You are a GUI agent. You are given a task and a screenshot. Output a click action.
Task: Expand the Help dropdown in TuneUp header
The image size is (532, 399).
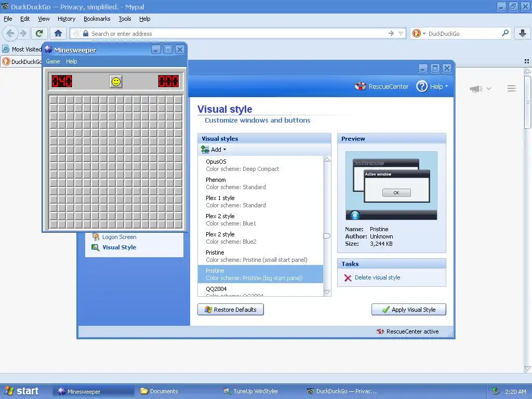point(446,86)
